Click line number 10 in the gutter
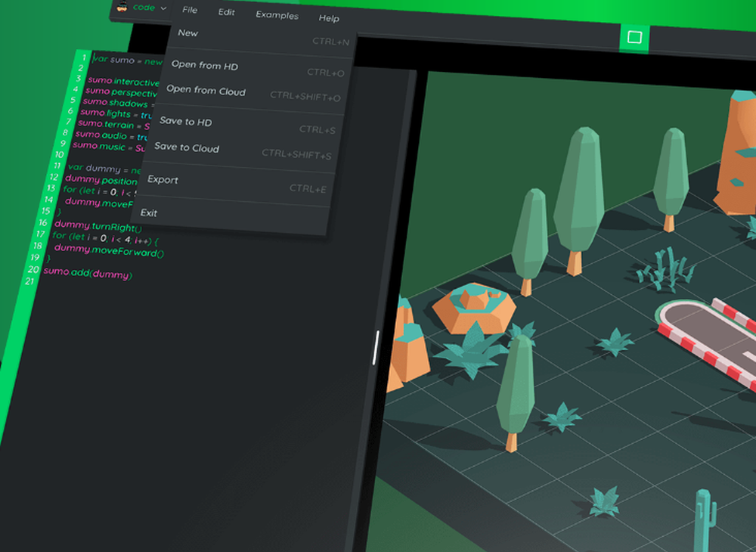The width and height of the screenshot is (756, 552). 59,155
